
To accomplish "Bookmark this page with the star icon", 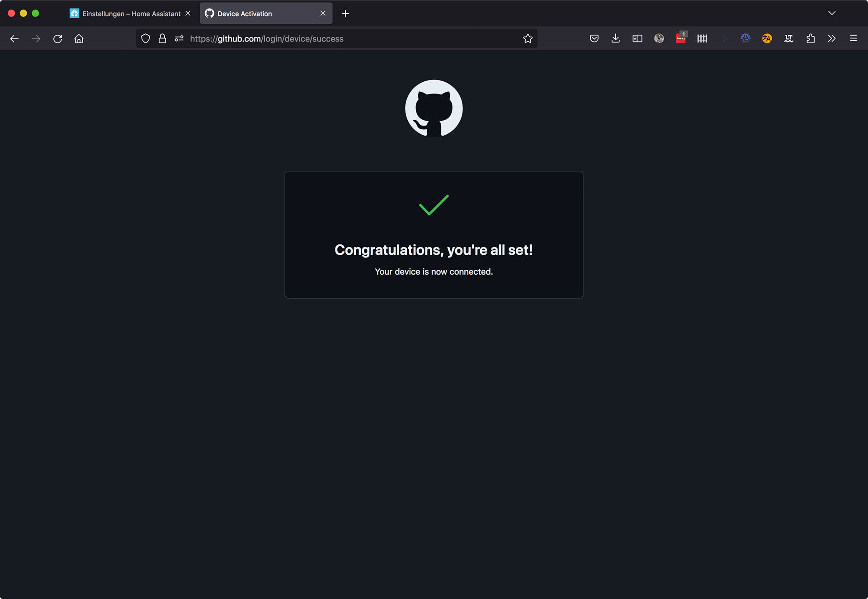I will 528,39.
